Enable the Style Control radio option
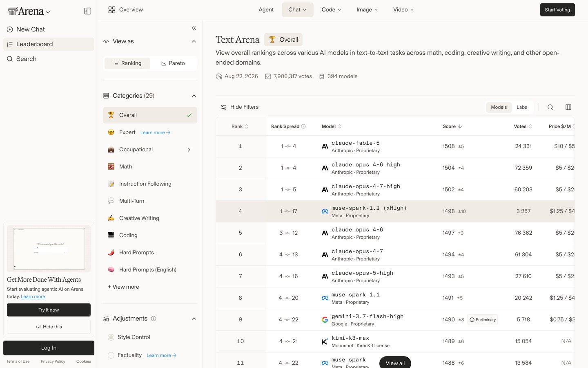This screenshot has width=588, height=368. (x=111, y=337)
